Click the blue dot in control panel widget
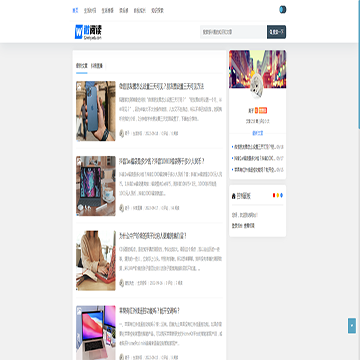Screen dimensions: 360x360 coord(282,195)
